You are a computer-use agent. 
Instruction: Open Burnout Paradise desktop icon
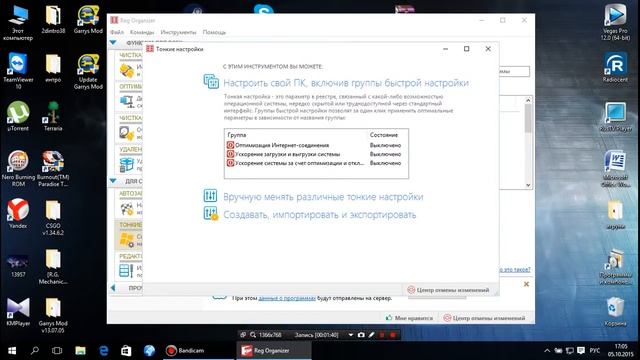click(x=53, y=168)
